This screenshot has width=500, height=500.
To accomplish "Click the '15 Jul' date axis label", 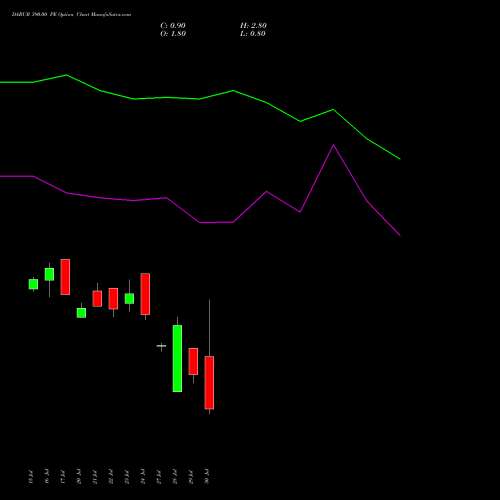I will tap(31, 477).
